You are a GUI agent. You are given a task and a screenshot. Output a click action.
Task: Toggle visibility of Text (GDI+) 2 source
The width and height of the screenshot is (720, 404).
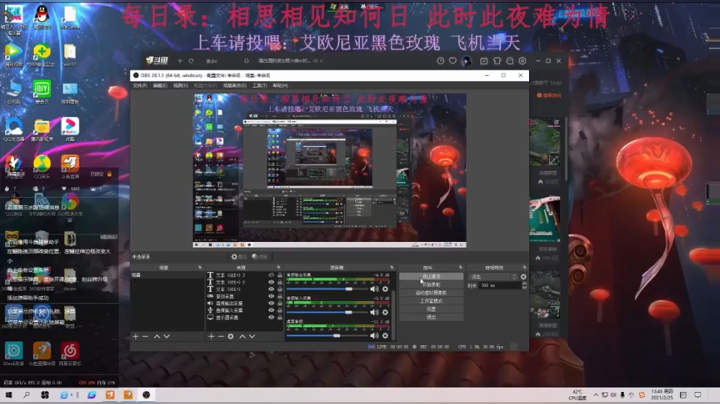pyautogui.click(x=271, y=282)
